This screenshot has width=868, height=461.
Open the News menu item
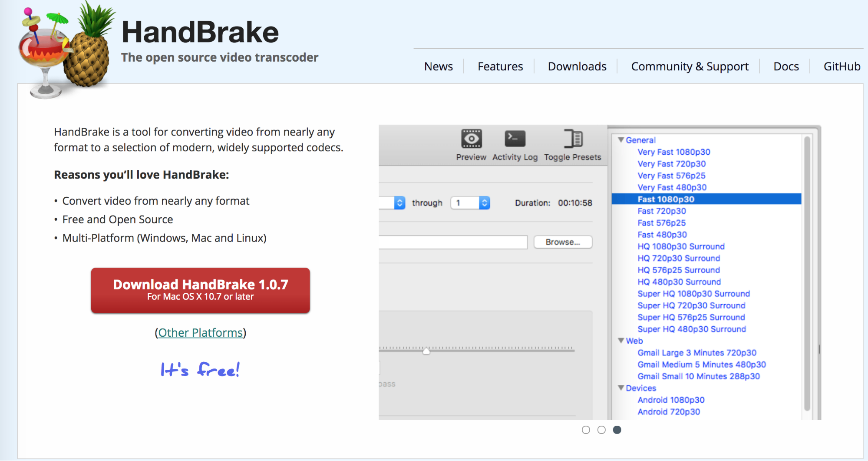[x=439, y=66]
